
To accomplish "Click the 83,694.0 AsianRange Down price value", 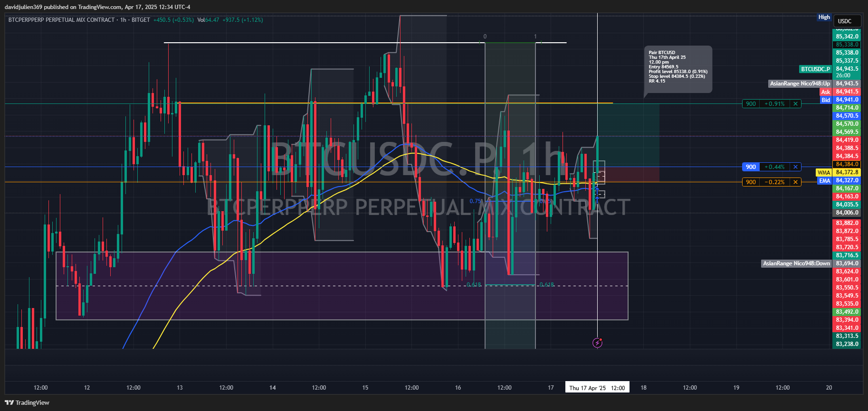I will [x=847, y=263].
